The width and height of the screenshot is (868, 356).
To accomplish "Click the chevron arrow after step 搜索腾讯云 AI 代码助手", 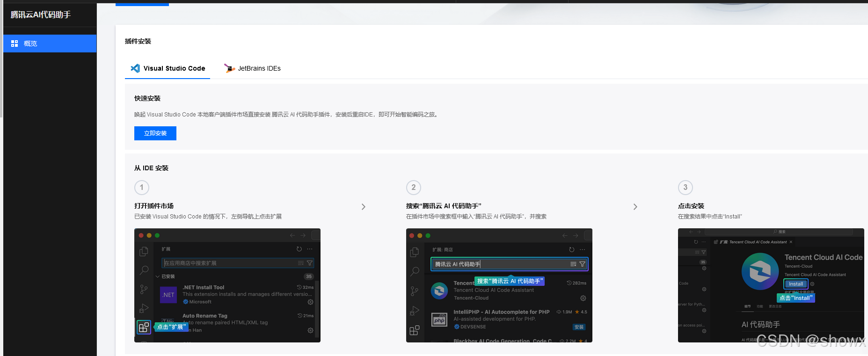I will (x=635, y=207).
